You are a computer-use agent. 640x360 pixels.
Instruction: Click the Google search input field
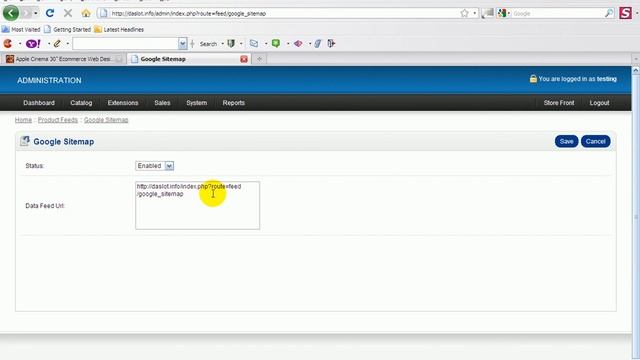pos(557,13)
